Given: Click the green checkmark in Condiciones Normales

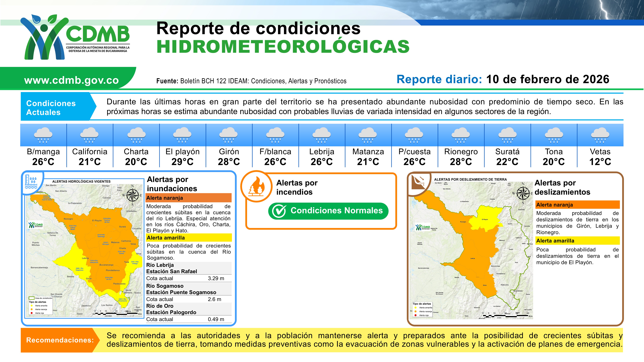Looking at the screenshot, I should tap(279, 211).
